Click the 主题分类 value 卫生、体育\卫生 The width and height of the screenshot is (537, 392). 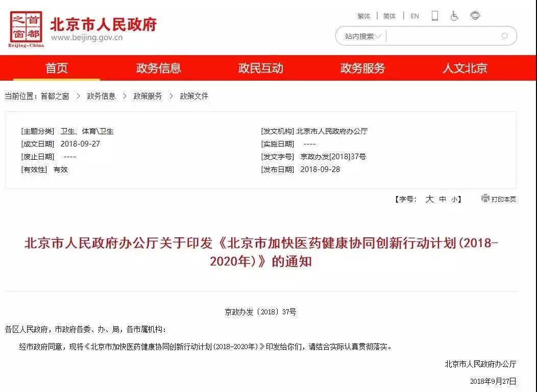(87, 131)
